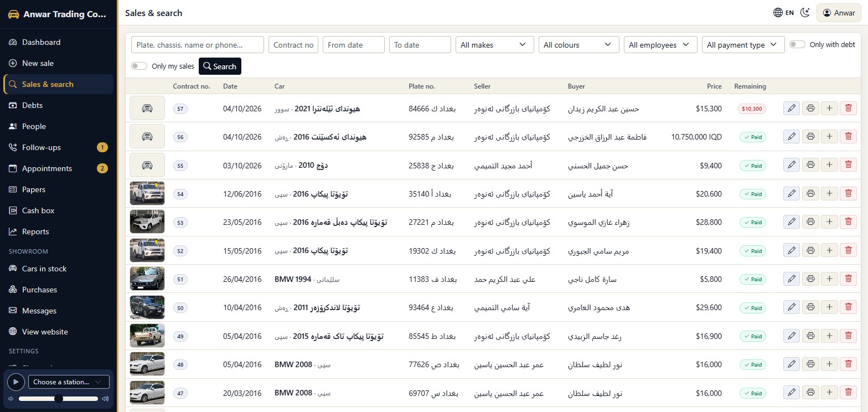This screenshot has height=412, width=868.
Task: Open the Choose a station dropdown
Action: tap(69, 382)
